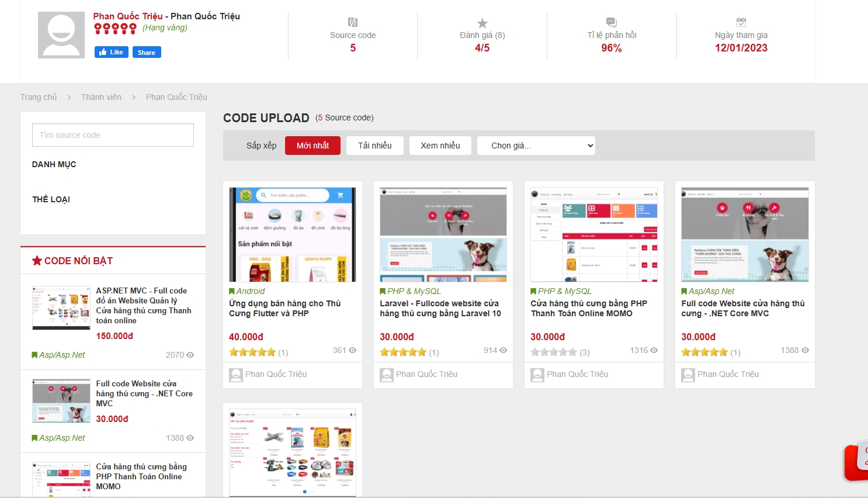The height and width of the screenshot is (498, 868).
Task: Click the Facebook Like button
Action: (112, 52)
